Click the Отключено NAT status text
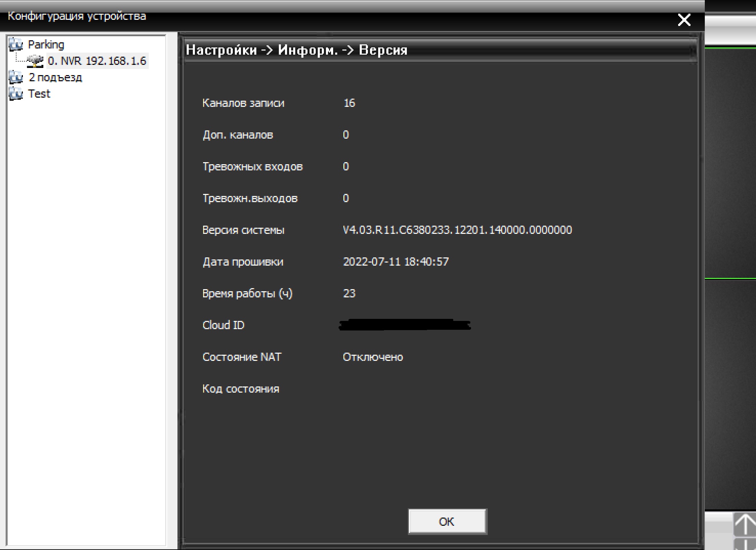Screen dimensions: 756x550 click(373, 357)
